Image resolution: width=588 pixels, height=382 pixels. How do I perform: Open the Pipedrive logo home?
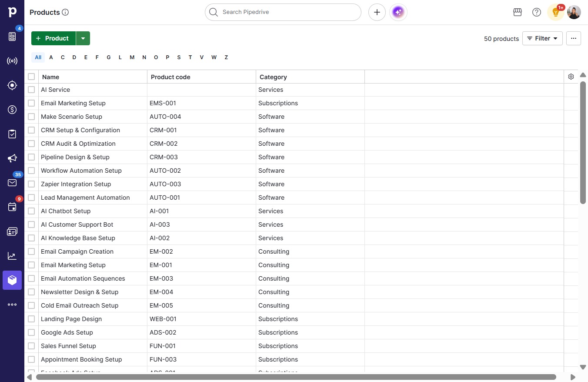click(x=12, y=12)
